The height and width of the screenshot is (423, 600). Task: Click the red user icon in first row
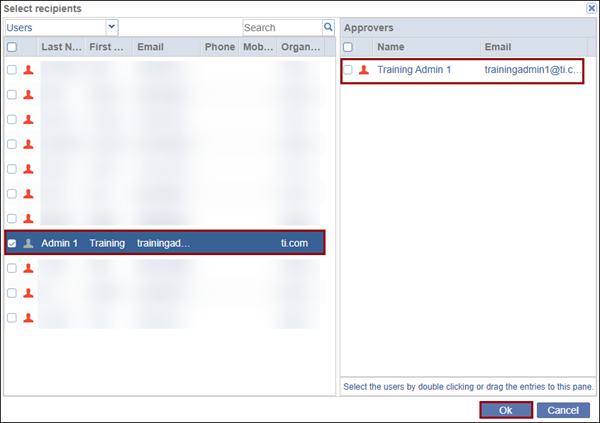coord(28,70)
